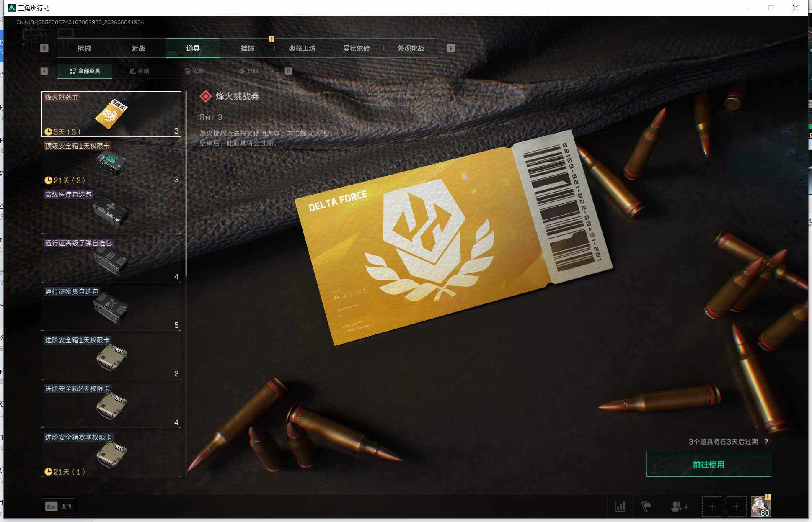Filter items by 权限
This screenshot has height=522, width=812.
point(194,71)
